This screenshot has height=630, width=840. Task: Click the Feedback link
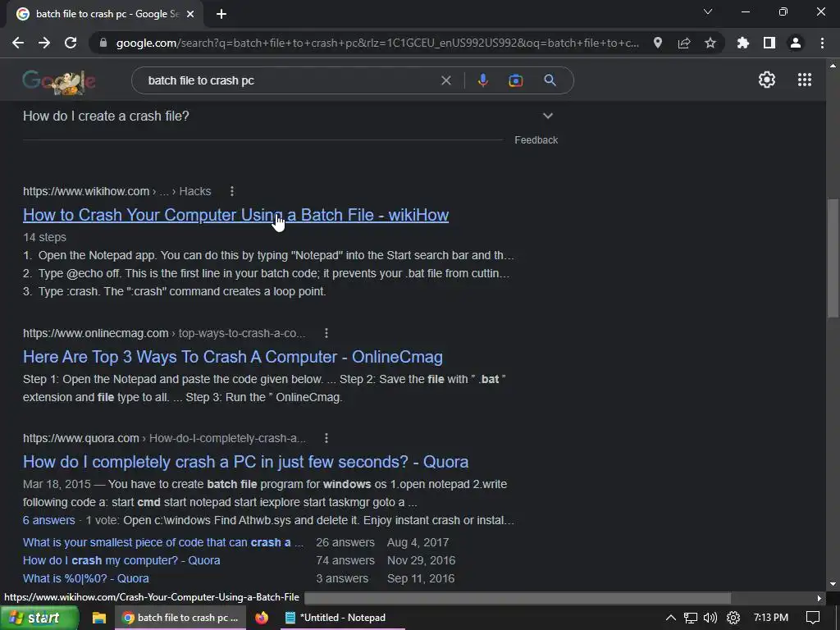pos(536,139)
